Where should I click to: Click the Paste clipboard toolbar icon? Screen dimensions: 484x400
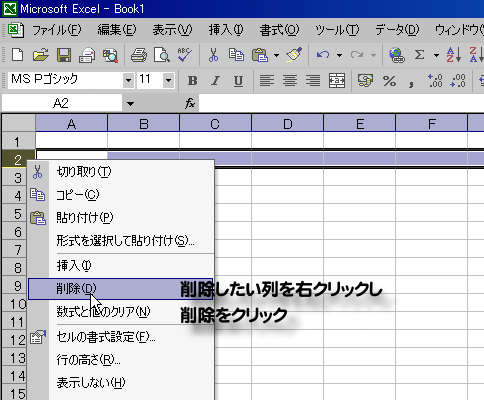tap(260, 55)
